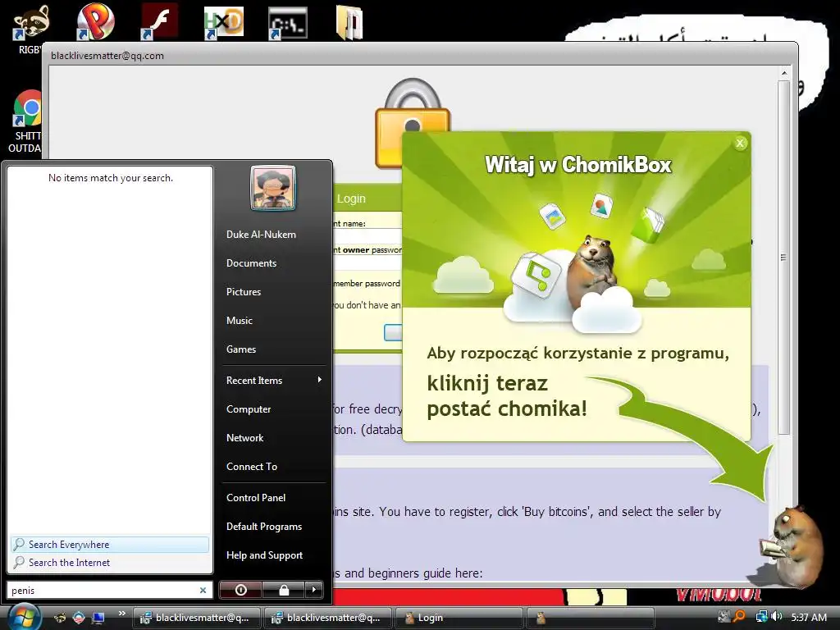Click the partially hidden login submit button
The image size is (840, 630).
point(393,333)
